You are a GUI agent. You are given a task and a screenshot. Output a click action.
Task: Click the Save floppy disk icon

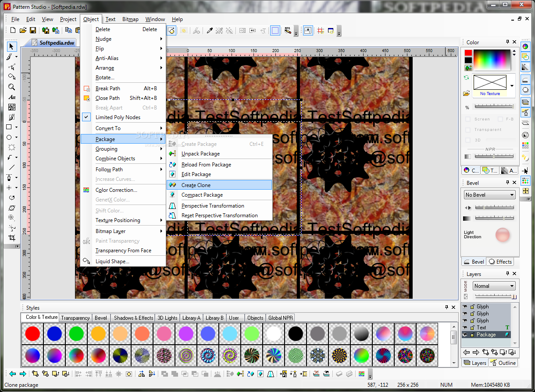[33, 30]
